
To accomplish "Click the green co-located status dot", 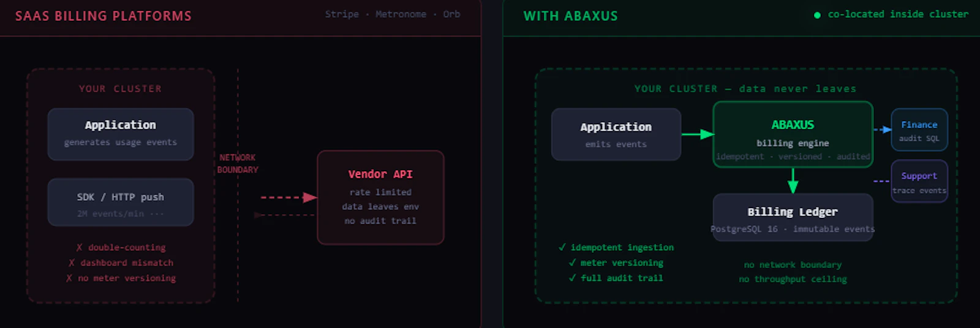I will (817, 15).
